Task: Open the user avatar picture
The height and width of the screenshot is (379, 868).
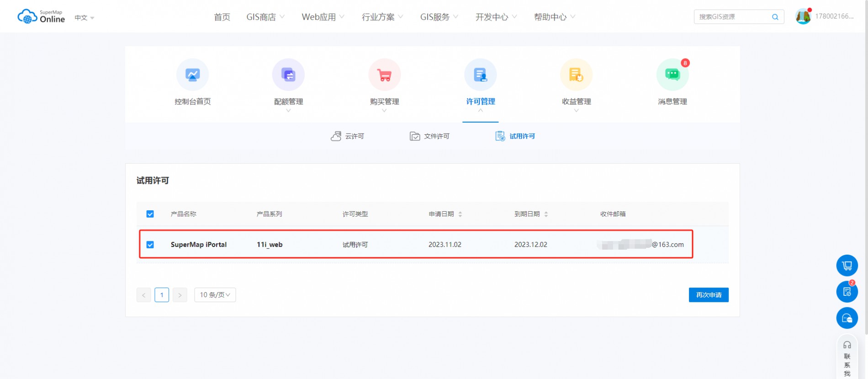Action: pos(803,16)
